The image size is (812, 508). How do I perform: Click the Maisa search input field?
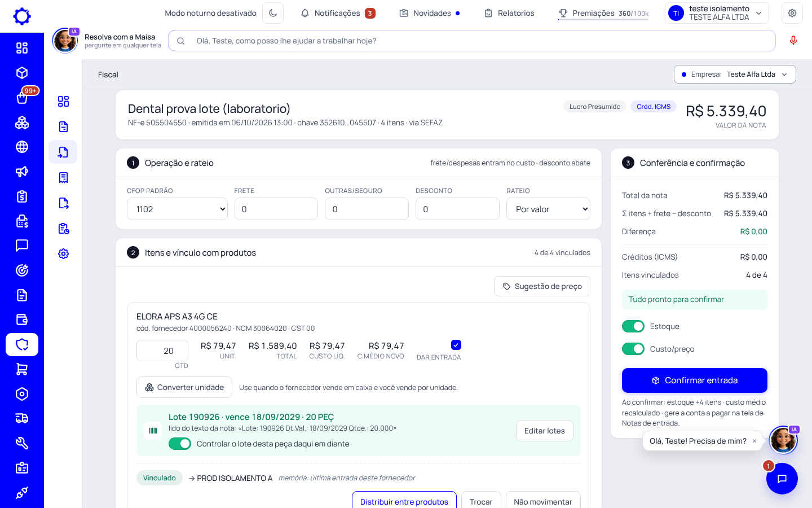coord(472,41)
